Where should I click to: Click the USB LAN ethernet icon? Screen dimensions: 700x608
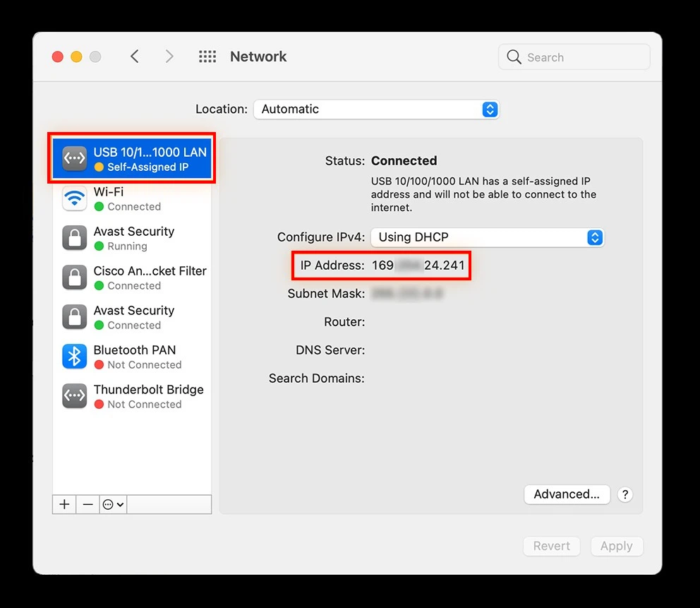point(74,158)
